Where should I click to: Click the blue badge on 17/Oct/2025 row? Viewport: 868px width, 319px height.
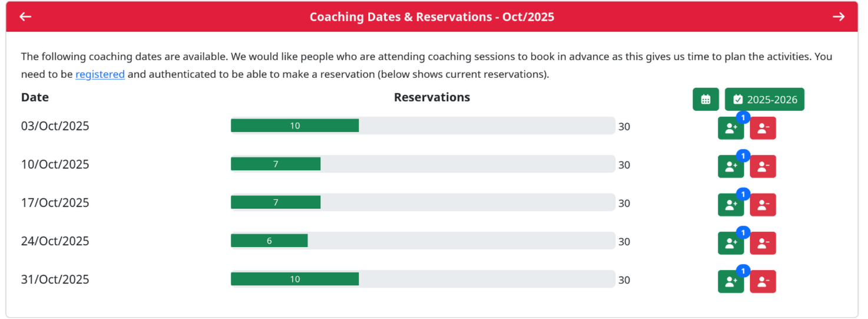point(743,195)
